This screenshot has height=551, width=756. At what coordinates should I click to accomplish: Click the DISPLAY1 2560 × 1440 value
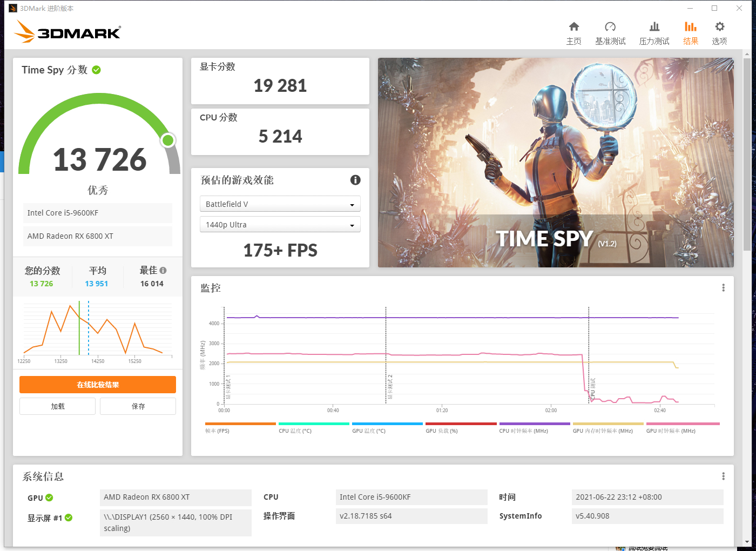[x=175, y=522]
